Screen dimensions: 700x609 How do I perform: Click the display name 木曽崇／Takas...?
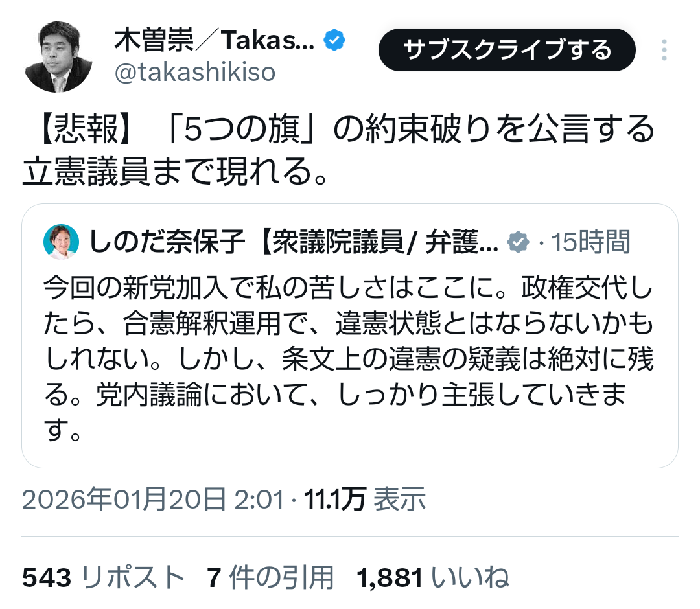(215, 43)
